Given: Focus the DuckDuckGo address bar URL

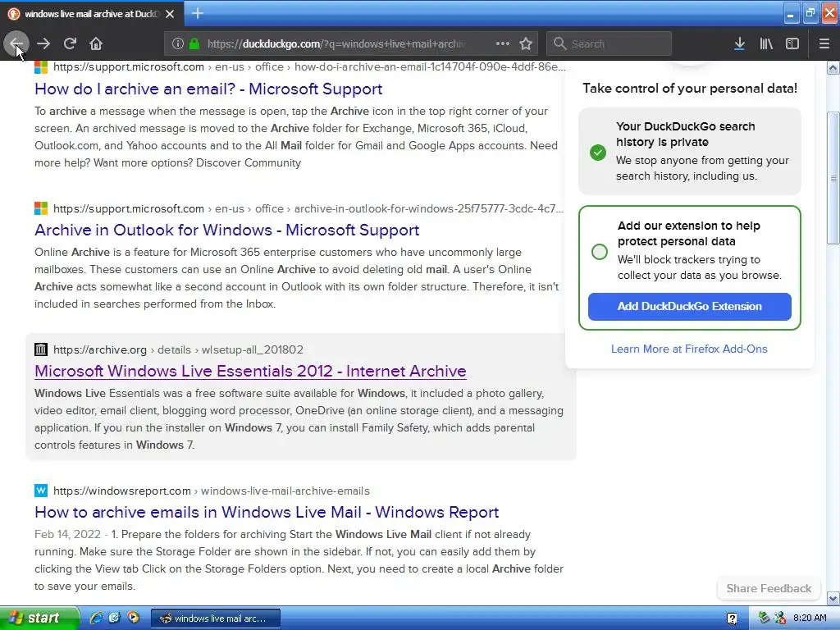Looking at the screenshot, I should coord(336,44).
